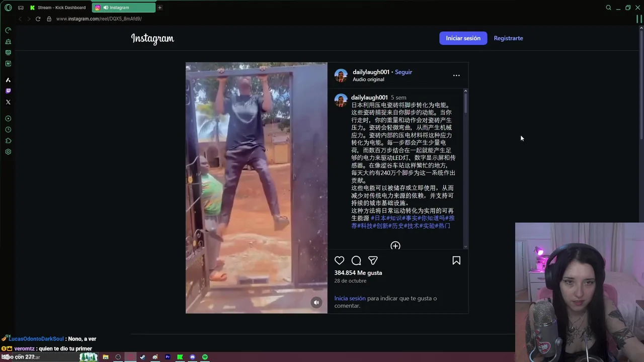Open the three-dots more options menu
The height and width of the screenshot is (362, 644).
click(x=456, y=75)
